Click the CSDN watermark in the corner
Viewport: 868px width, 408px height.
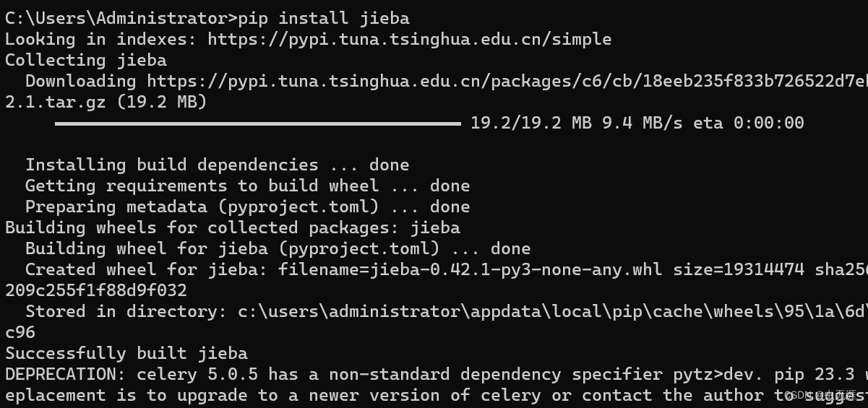[x=822, y=395]
